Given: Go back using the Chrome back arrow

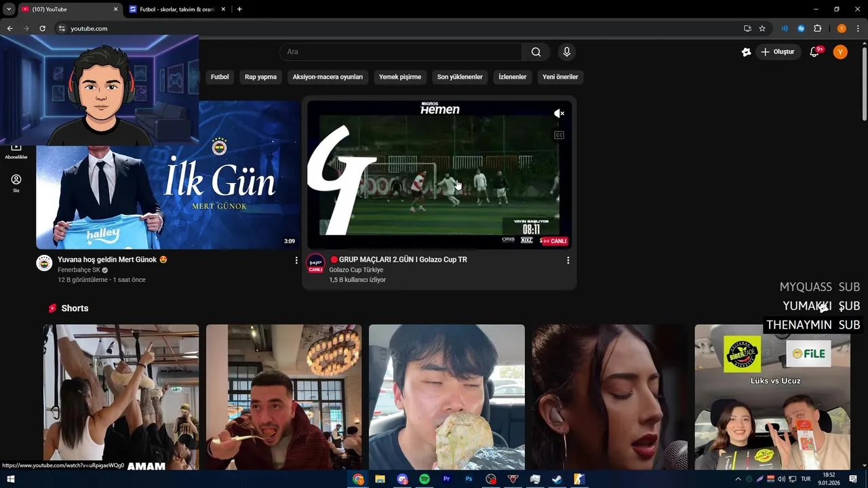Looking at the screenshot, I should 9,28.
